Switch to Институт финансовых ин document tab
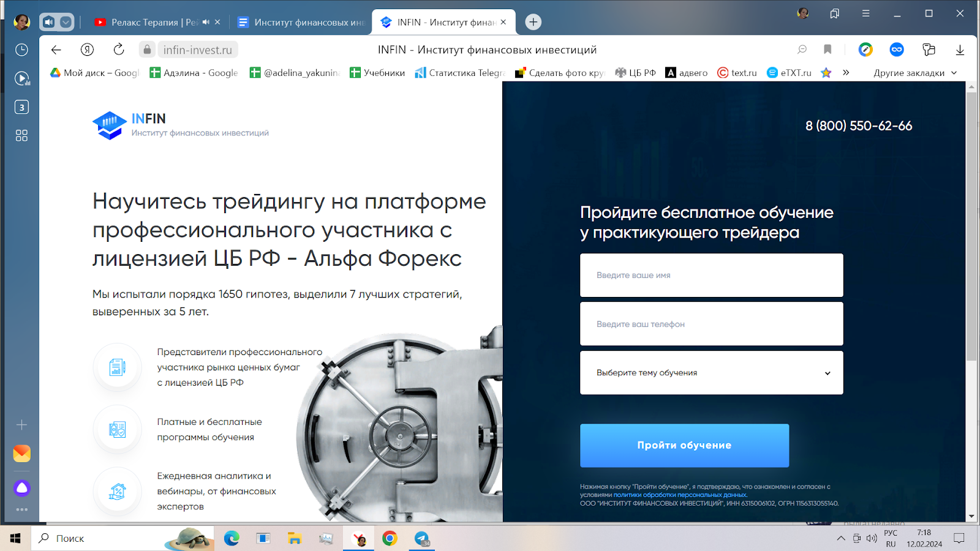 tap(301, 22)
